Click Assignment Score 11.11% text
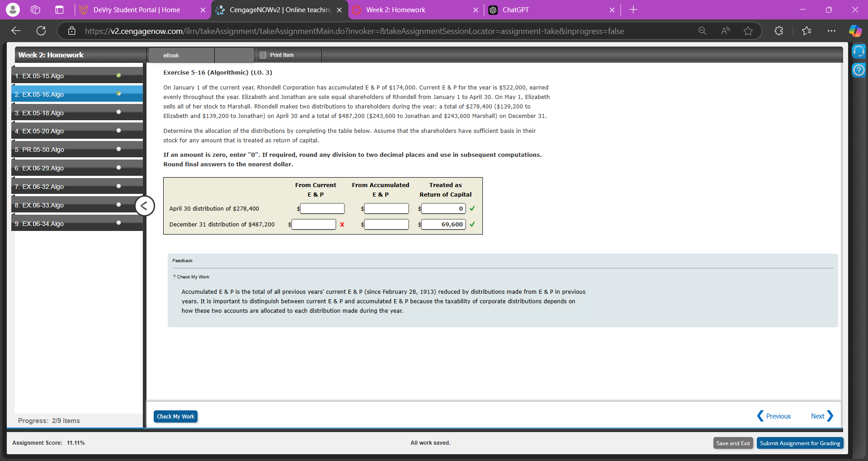The width and height of the screenshot is (868, 461). click(48, 443)
